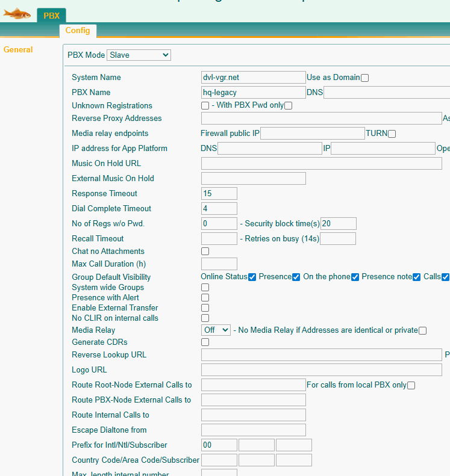Screen dimensions: 450x476
Task: Open the PBX tab
Action: 51,16
